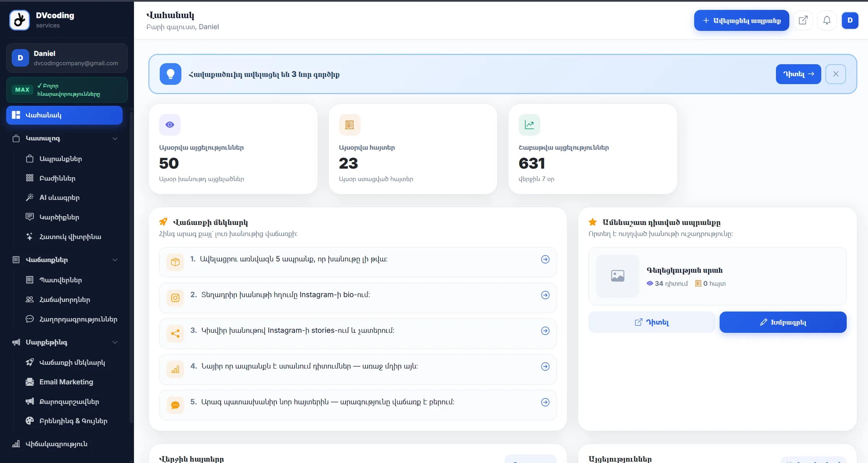Open arrow for step 3 stories share
The height and width of the screenshot is (463, 868).
pyautogui.click(x=545, y=331)
